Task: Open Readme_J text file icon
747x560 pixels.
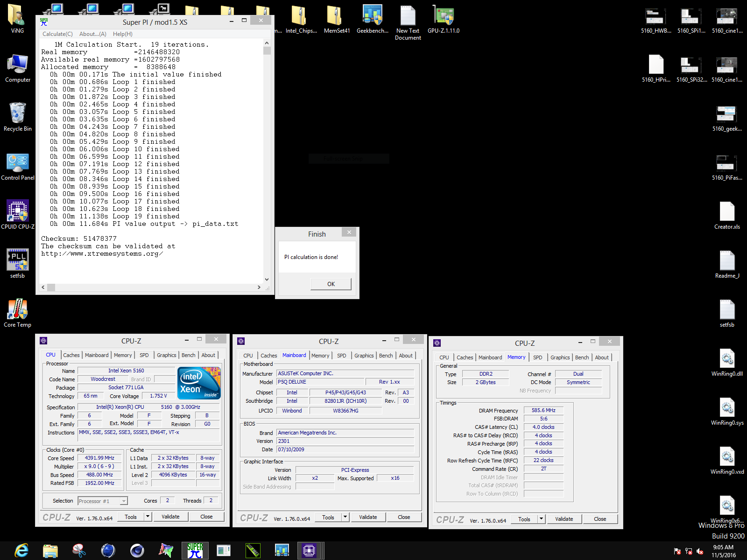Action: point(727,264)
